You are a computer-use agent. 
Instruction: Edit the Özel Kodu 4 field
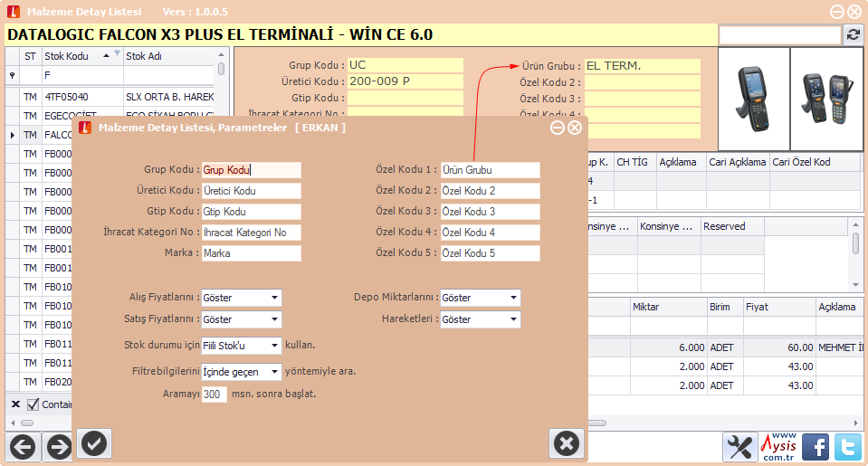click(x=491, y=233)
